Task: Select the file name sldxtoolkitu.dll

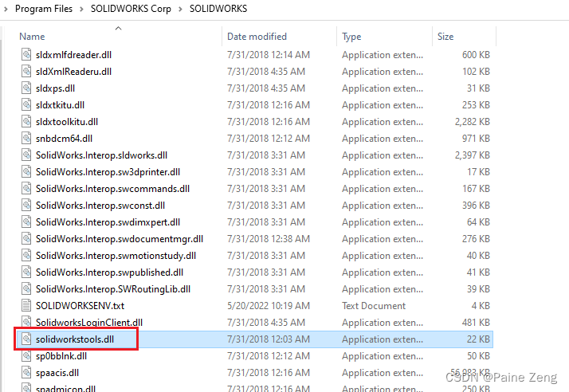Action: 67,122
